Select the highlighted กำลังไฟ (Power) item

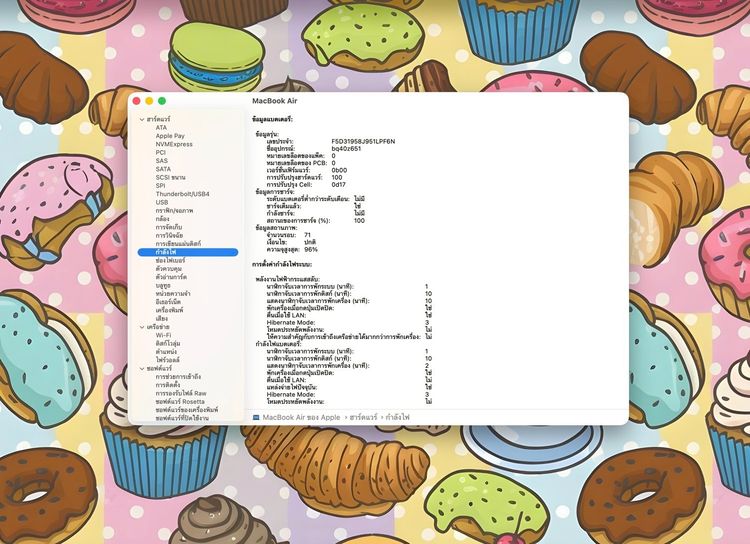tap(167, 252)
